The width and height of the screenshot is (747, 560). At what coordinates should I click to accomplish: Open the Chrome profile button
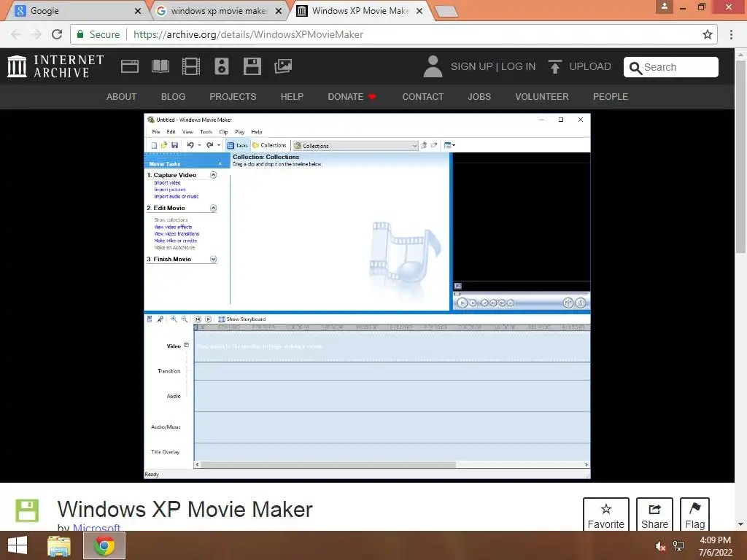[x=664, y=7]
